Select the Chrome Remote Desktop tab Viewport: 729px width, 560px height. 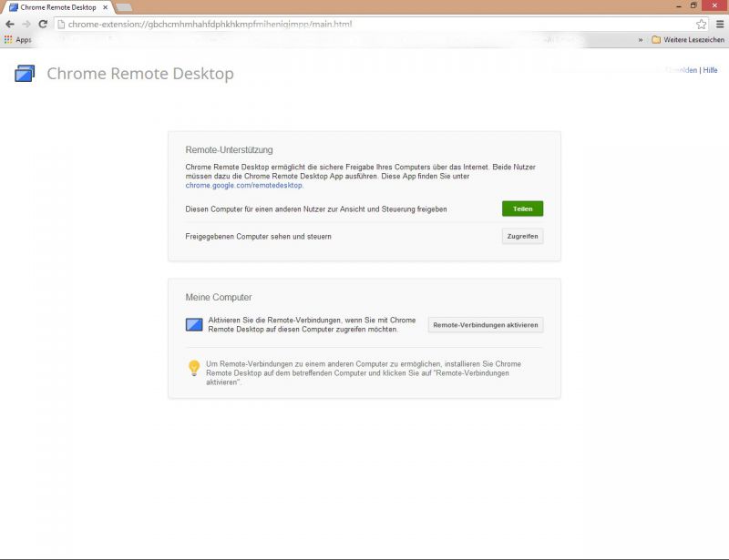click(x=58, y=7)
